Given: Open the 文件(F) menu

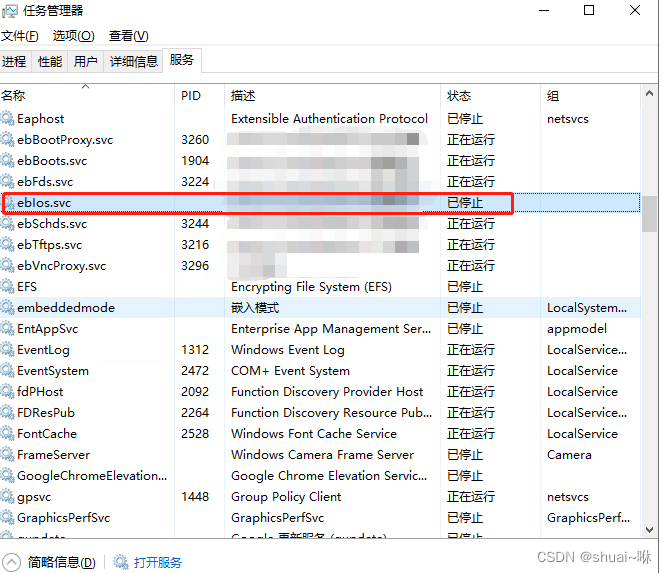Looking at the screenshot, I should click(x=19, y=36).
